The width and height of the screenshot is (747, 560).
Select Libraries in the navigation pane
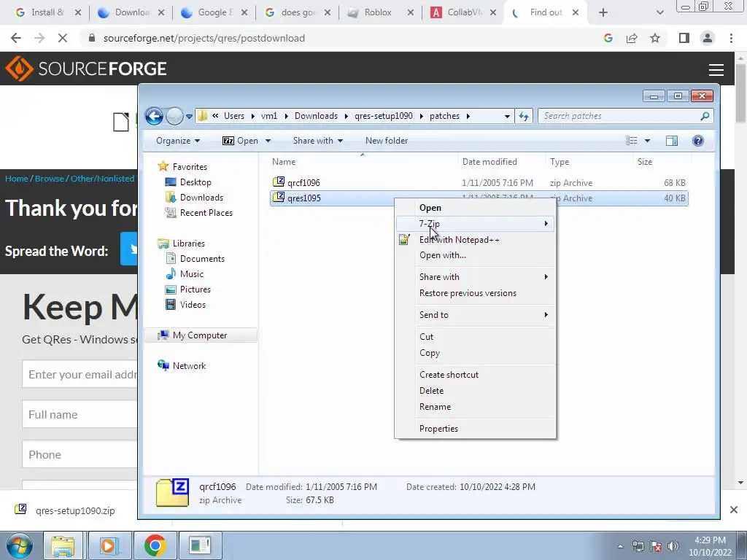coord(189,244)
